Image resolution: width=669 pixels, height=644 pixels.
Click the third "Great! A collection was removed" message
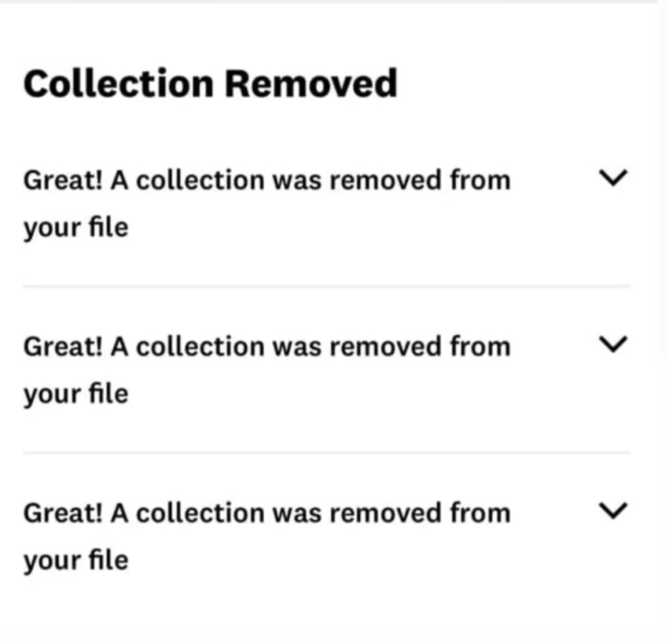267,513
